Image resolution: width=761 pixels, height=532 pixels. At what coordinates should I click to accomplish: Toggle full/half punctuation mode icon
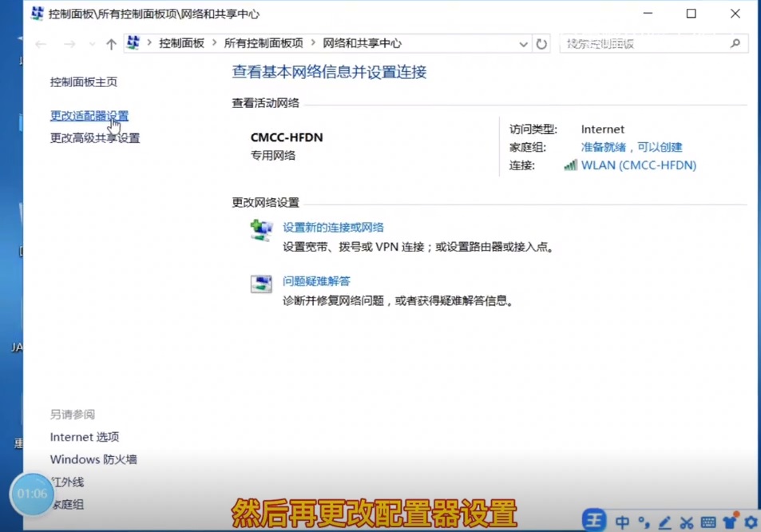(x=644, y=521)
